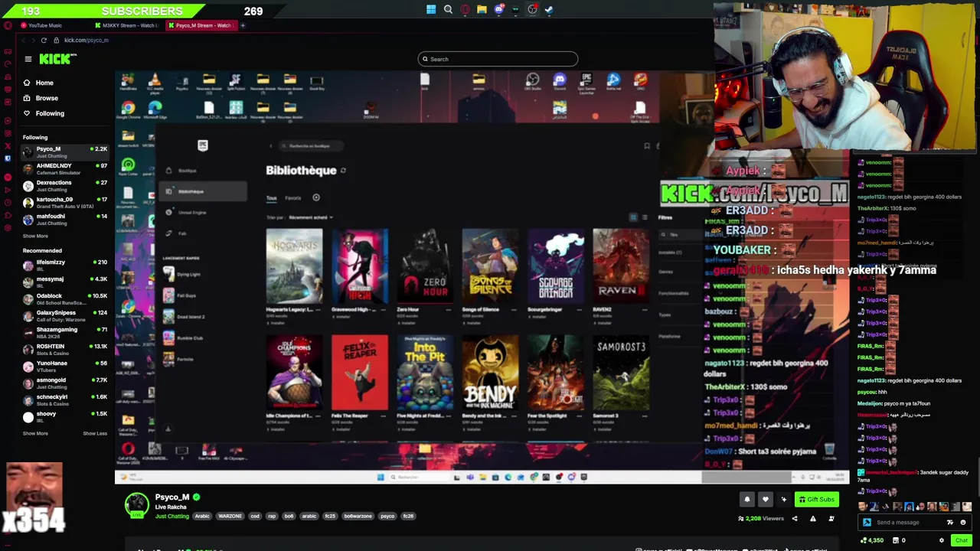980x551 pixels.
Task: Click the Windows Start icon in the top bar
Action: [431, 10]
